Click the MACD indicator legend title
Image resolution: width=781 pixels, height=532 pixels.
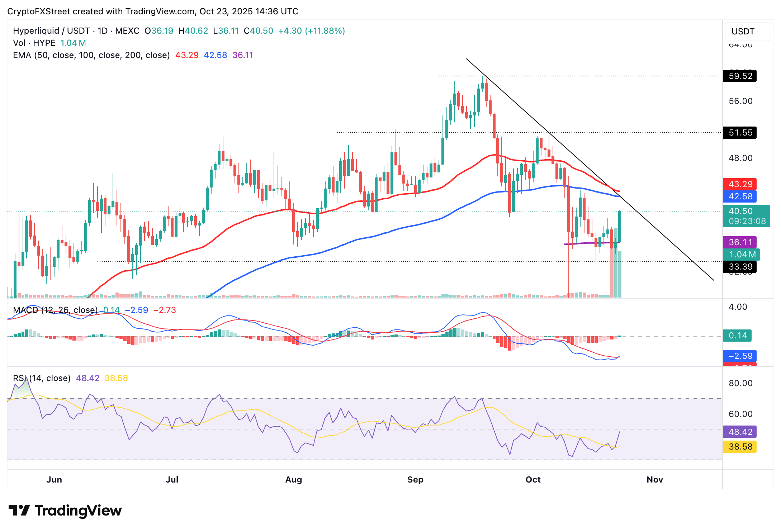click(x=55, y=310)
